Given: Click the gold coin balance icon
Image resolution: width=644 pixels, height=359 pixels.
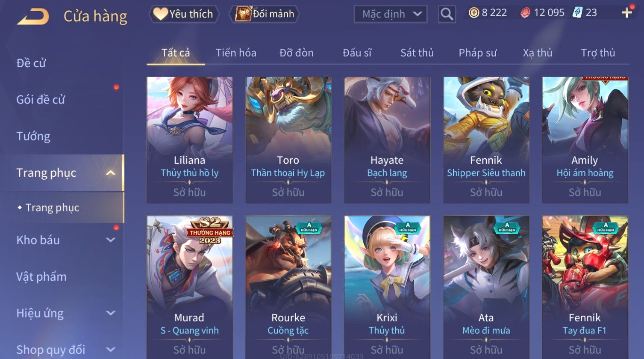Looking at the screenshot, I should pos(474,13).
